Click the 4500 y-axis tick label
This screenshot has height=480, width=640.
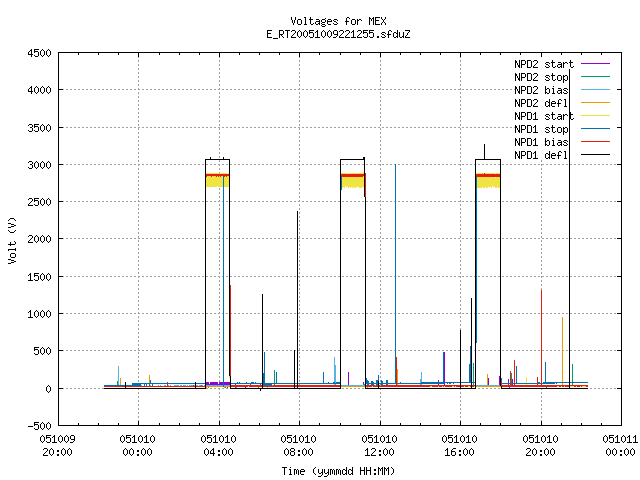point(40,53)
